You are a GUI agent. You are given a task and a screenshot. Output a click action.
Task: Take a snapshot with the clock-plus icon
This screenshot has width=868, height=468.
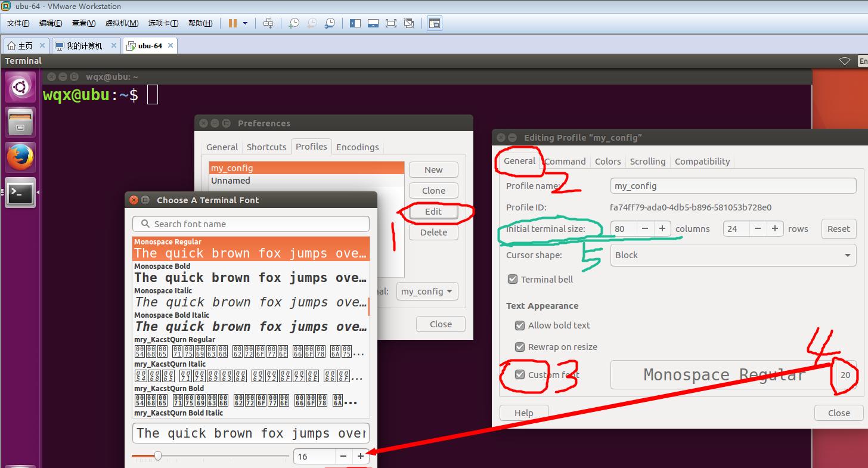[x=293, y=23]
